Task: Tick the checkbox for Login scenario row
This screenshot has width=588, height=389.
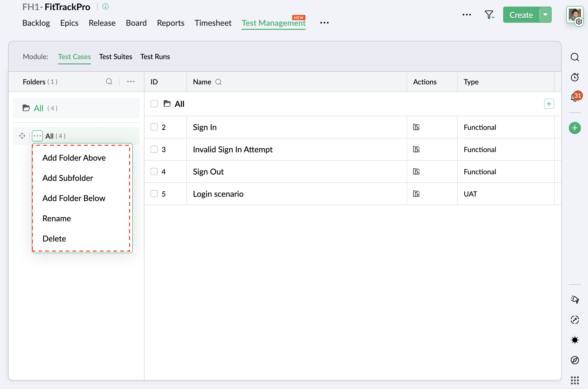Action: pos(154,194)
